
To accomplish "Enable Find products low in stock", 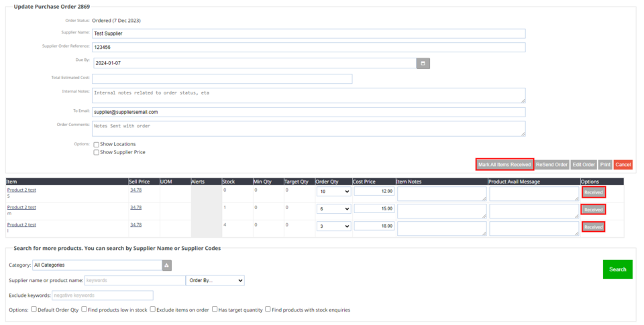I will [85, 310].
